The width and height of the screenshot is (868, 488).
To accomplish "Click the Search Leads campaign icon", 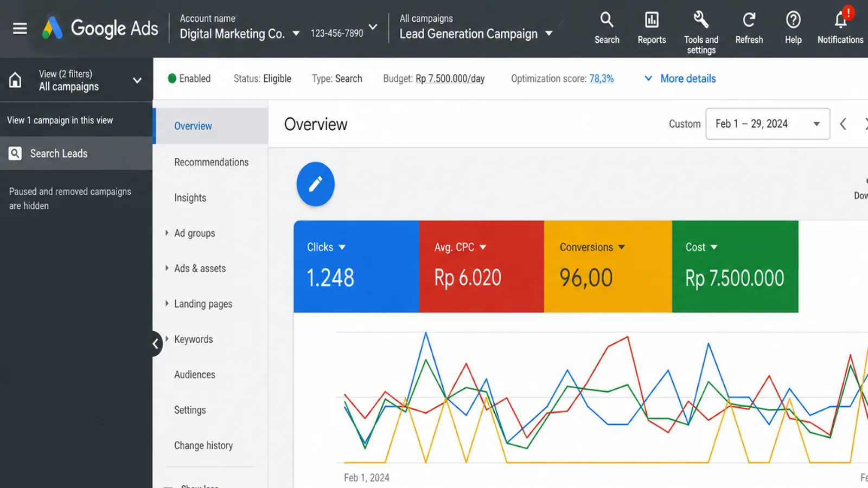I will pos(15,153).
